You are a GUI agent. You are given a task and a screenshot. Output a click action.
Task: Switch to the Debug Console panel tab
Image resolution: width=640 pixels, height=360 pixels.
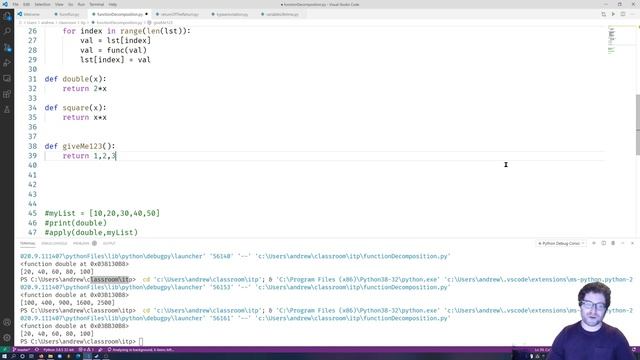click(54, 243)
